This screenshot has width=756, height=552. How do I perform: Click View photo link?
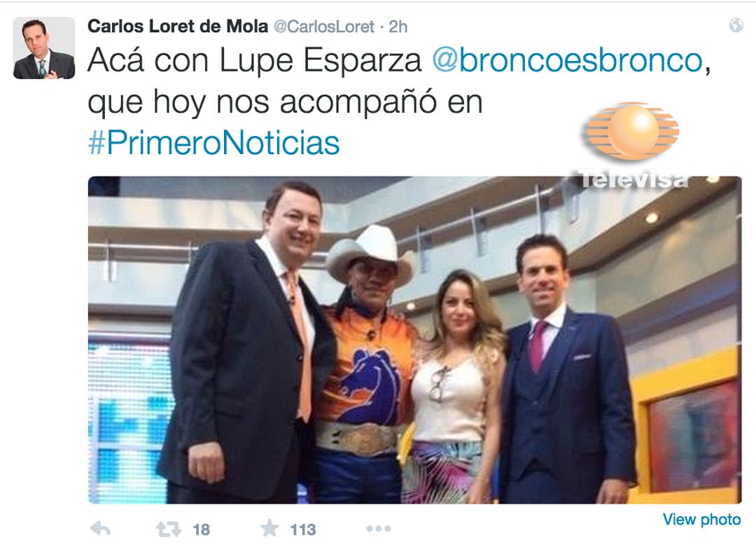(x=701, y=519)
